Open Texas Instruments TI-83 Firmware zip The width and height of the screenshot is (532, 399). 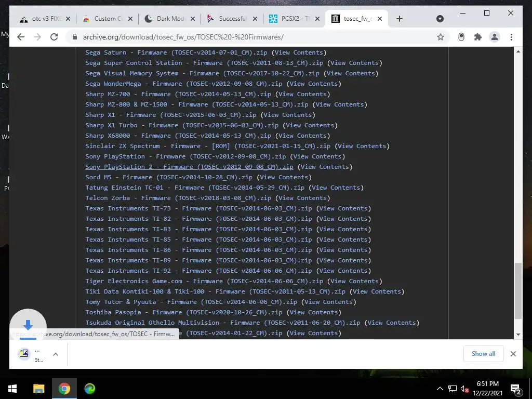pos(198,229)
